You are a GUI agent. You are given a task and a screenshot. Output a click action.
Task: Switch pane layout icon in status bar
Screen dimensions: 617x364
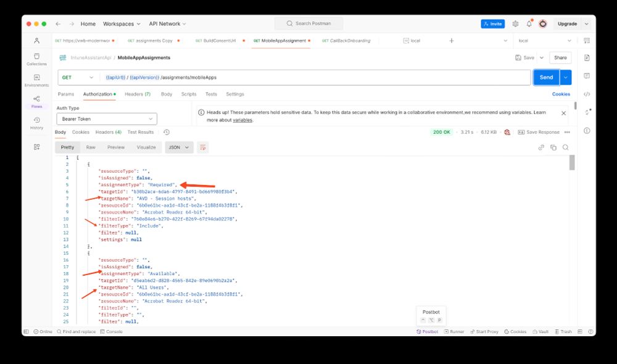tap(579, 332)
